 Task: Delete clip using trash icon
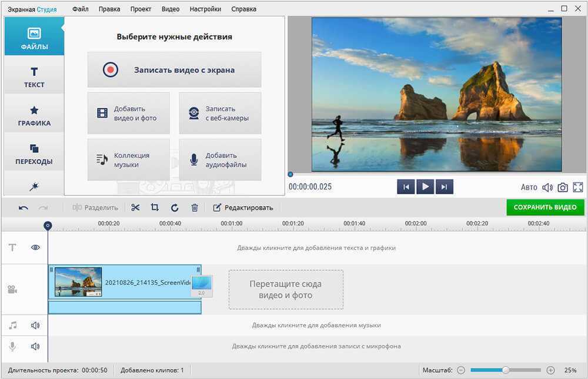[195, 207]
